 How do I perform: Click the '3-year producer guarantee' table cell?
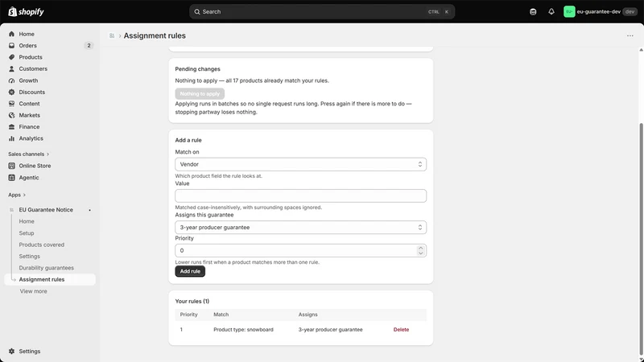330,330
